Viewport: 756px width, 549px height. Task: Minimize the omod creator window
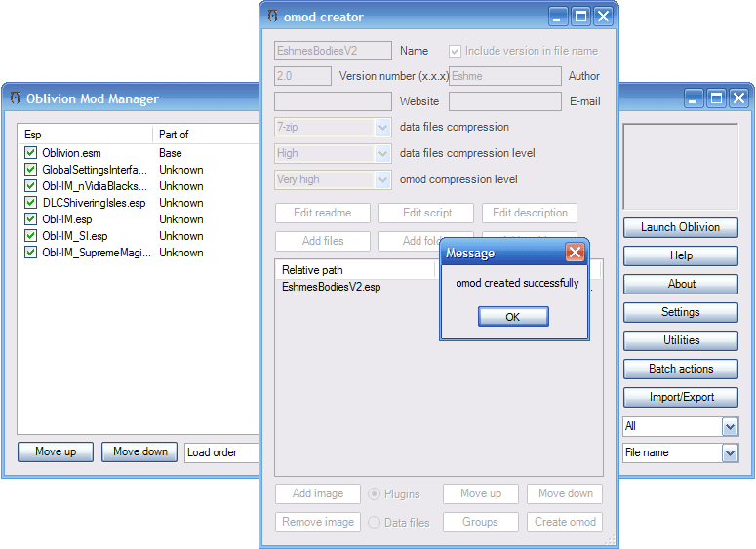pos(557,17)
